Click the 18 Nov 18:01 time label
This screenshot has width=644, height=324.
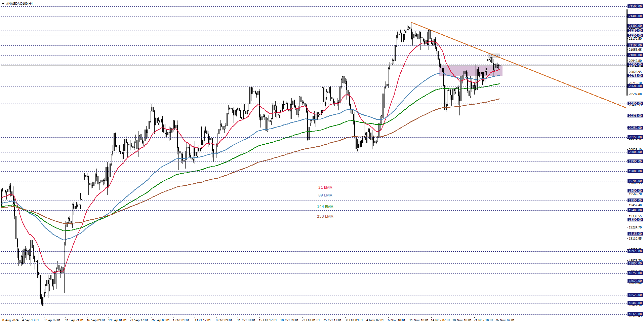[462, 320]
